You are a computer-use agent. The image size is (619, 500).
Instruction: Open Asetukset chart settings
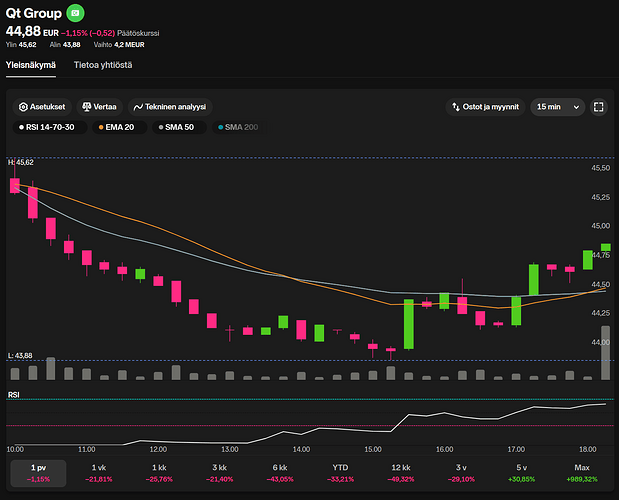[x=44, y=107]
